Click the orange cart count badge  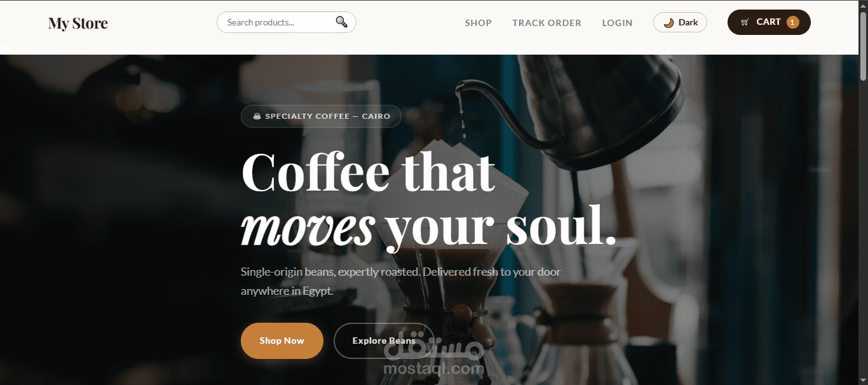coord(792,22)
